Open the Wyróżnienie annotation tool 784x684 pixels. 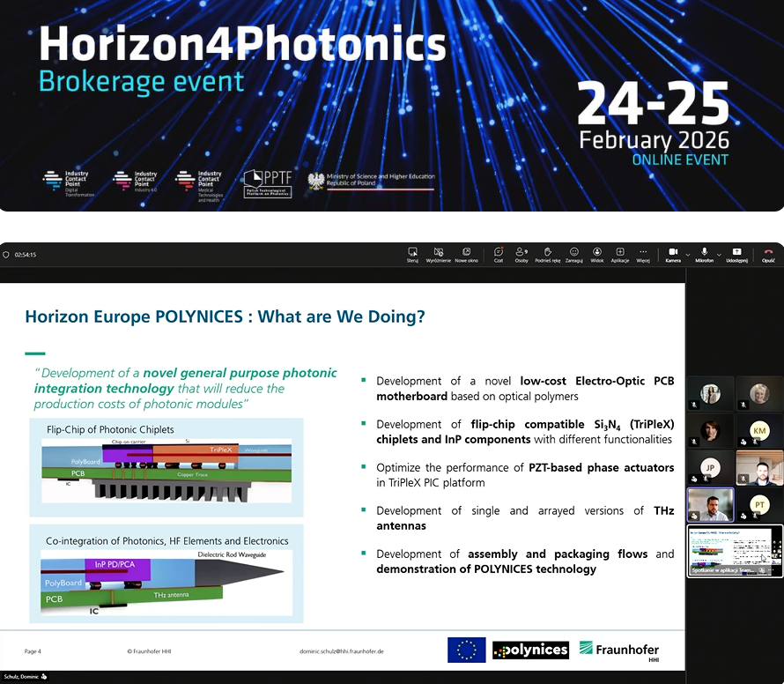[x=439, y=254]
